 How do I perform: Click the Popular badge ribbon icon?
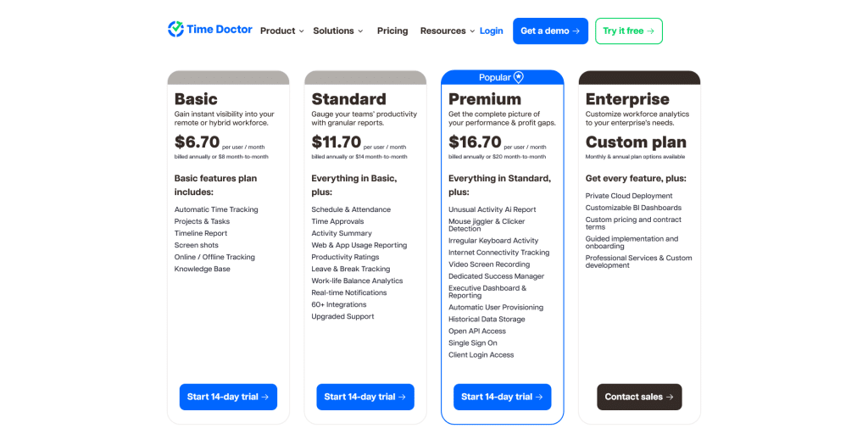click(x=519, y=77)
